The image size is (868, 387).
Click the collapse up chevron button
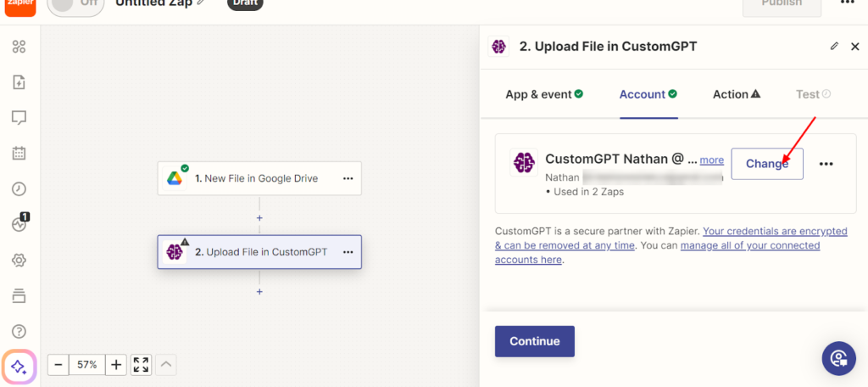pyautogui.click(x=166, y=365)
